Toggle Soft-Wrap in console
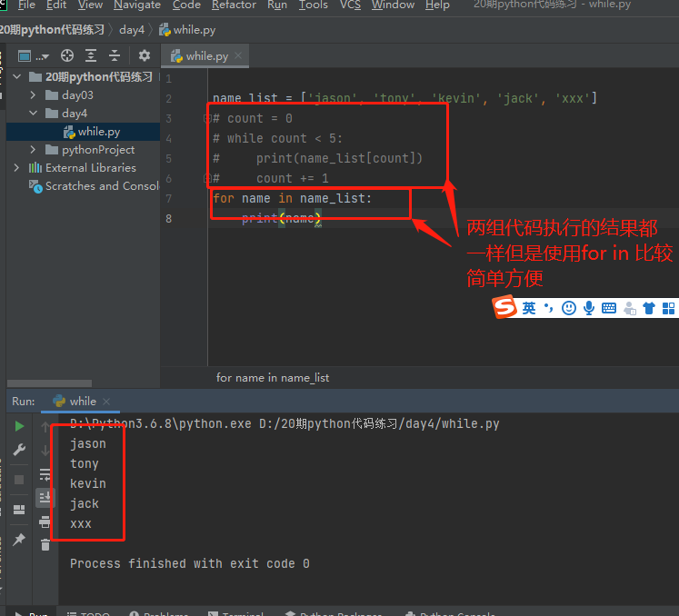The width and height of the screenshot is (679, 616). pyautogui.click(x=45, y=475)
